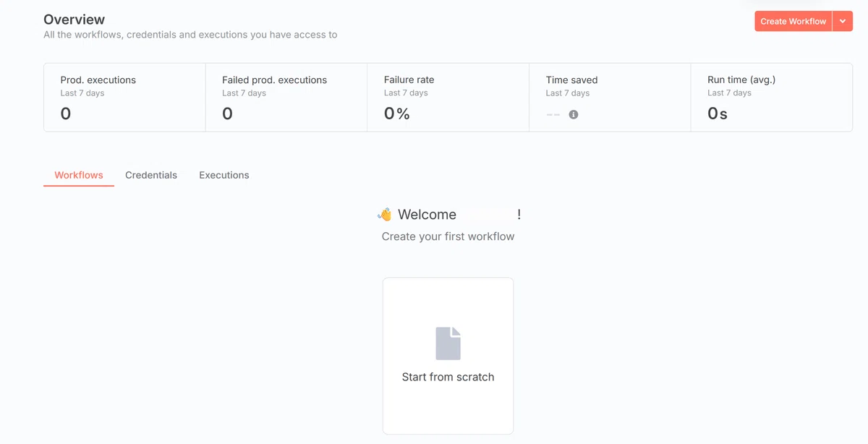Open the Create Workflow dropdown arrow

(843, 21)
